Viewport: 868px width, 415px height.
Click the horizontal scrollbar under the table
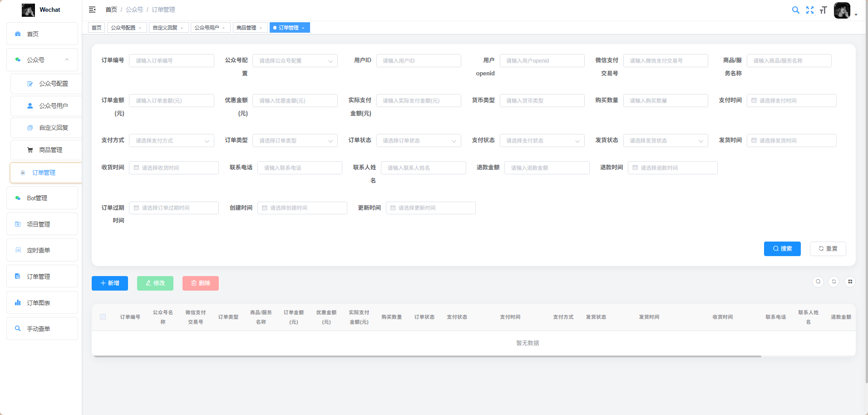coord(427,356)
